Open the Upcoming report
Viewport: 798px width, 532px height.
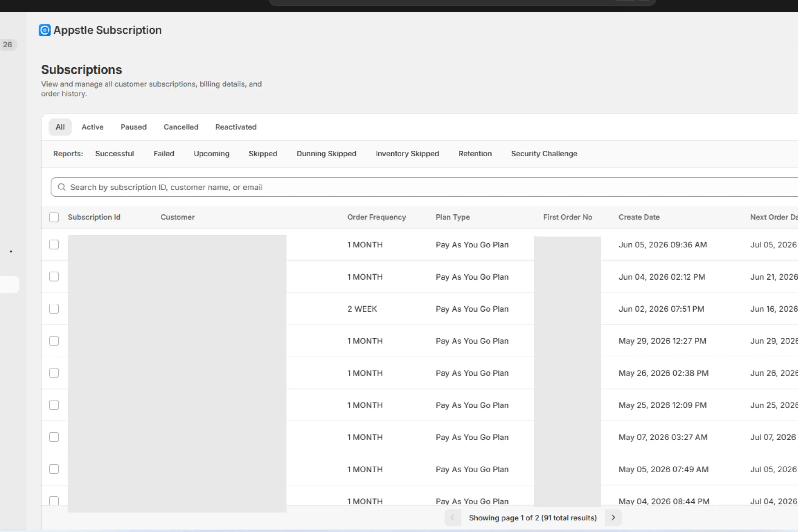211,154
